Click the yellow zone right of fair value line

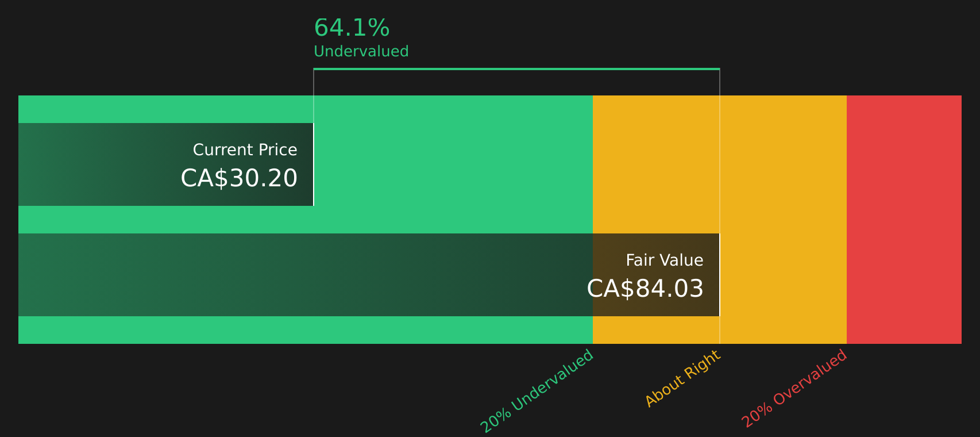coord(783,220)
